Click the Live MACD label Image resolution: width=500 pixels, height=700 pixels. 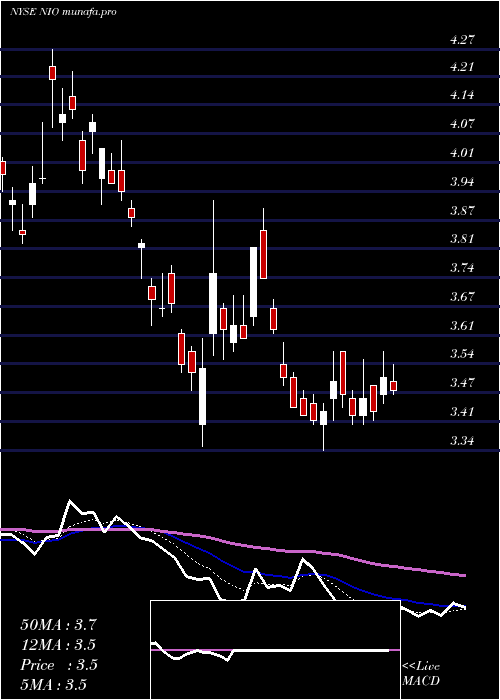pos(421,674)
